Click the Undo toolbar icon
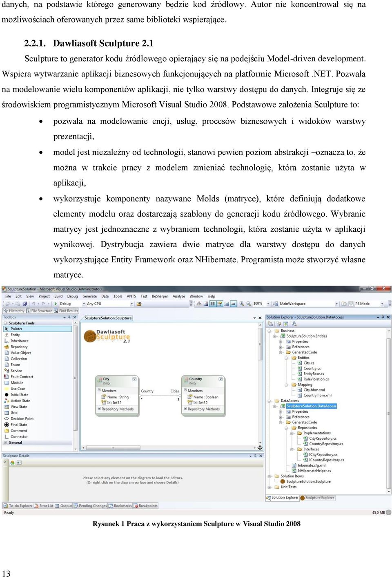Image resolution: width=392 pixels, height=577 pixels. (33, 304)
